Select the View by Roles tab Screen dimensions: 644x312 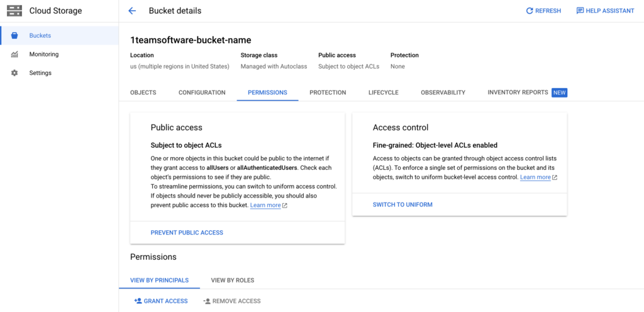click(232, 280)
